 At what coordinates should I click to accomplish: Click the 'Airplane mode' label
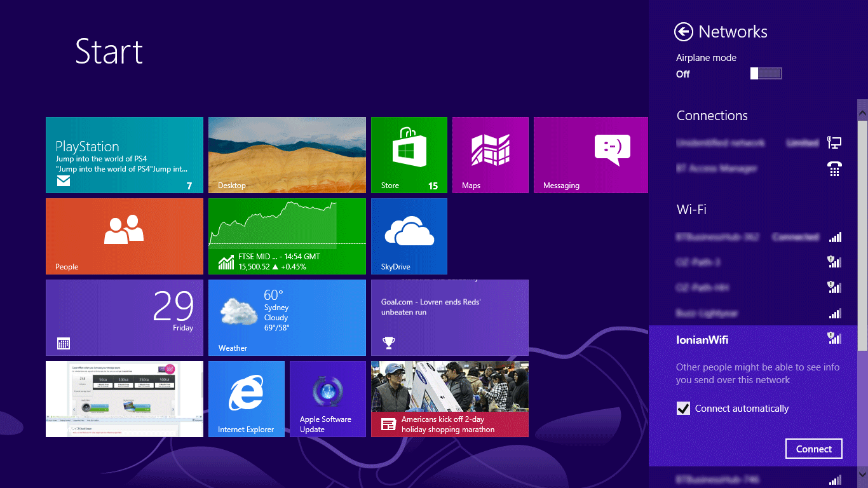point(706,58)
